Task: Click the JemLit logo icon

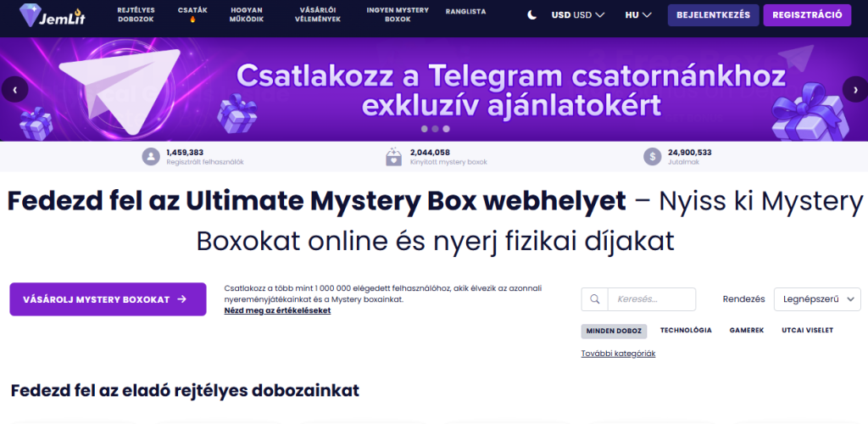Action: (x=19, y=16)
